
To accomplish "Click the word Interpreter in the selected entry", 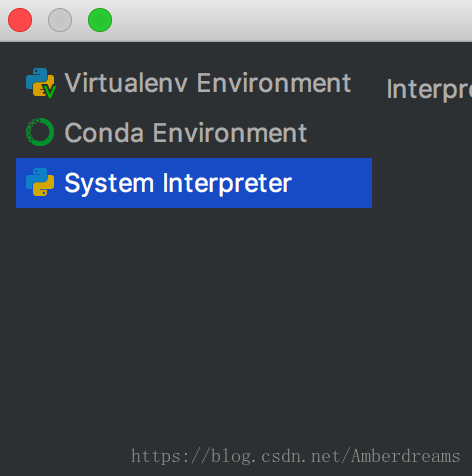I will point(227,183).
